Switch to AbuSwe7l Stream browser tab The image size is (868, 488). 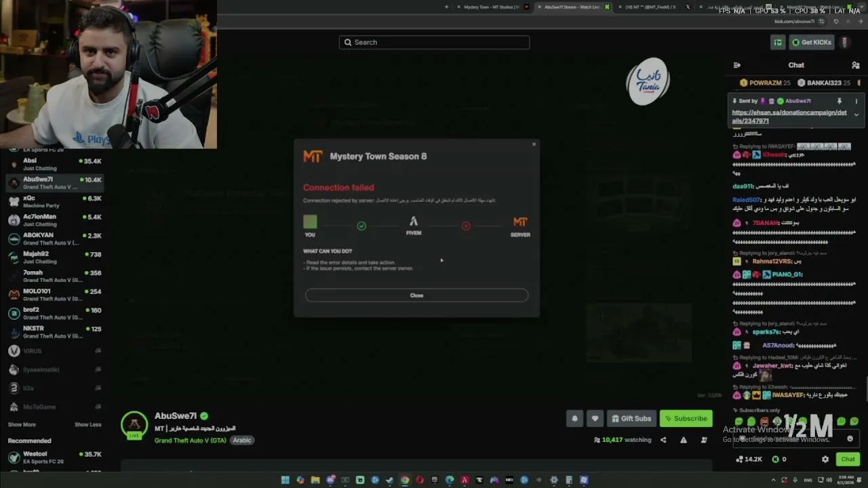coord(572,7)
